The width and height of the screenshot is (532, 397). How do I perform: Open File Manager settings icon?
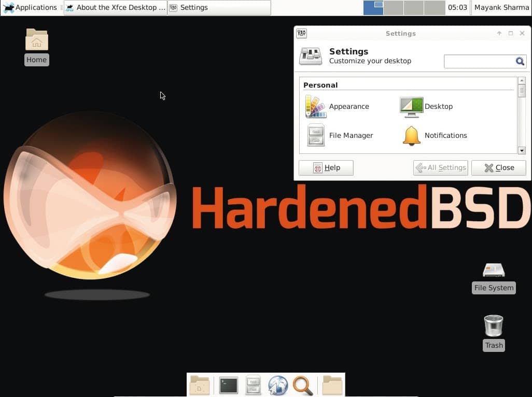click(x=316, y=135)
